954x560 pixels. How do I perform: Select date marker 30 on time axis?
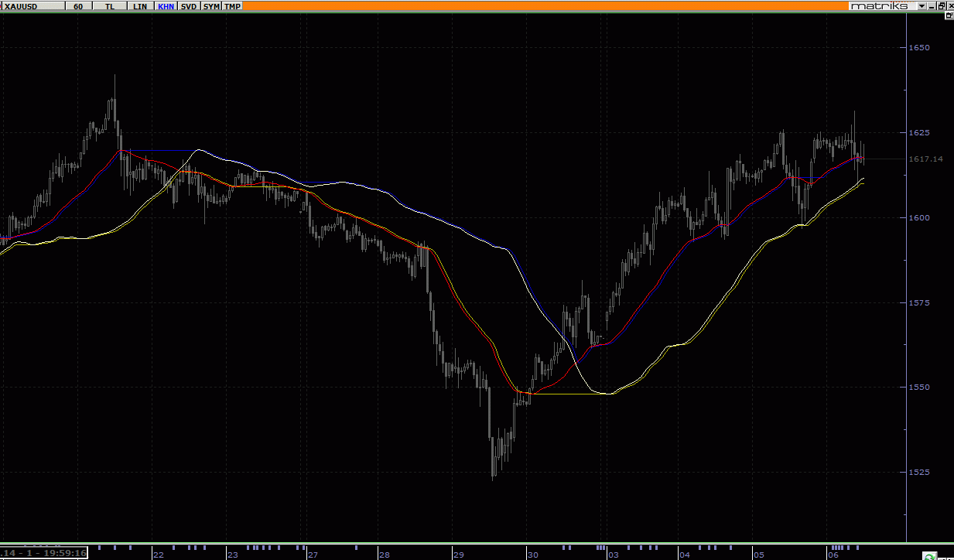[x=532, y=555]
